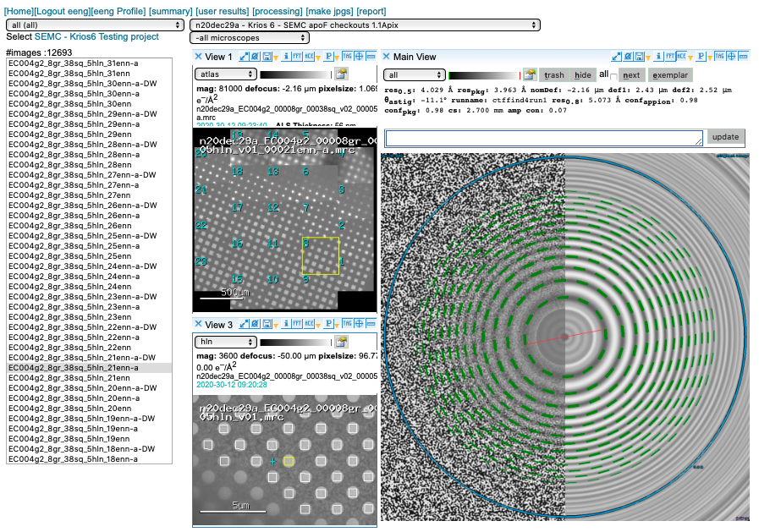This screenshot has height=532, width=759.
Task: Open the [Home] link
Action: [19, 11]
